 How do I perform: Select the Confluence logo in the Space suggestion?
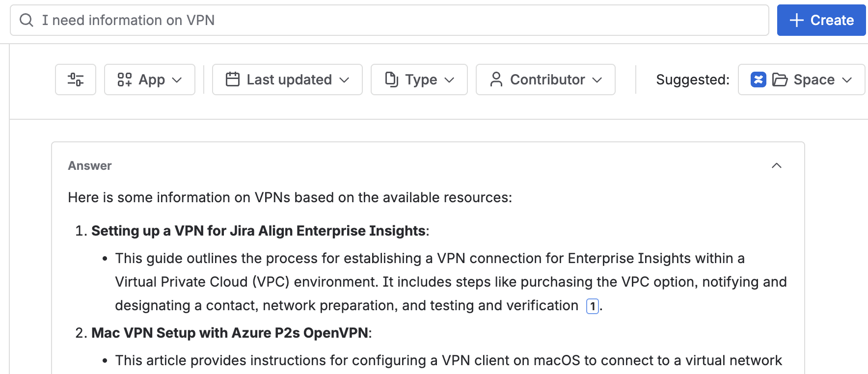coord(758,80)
